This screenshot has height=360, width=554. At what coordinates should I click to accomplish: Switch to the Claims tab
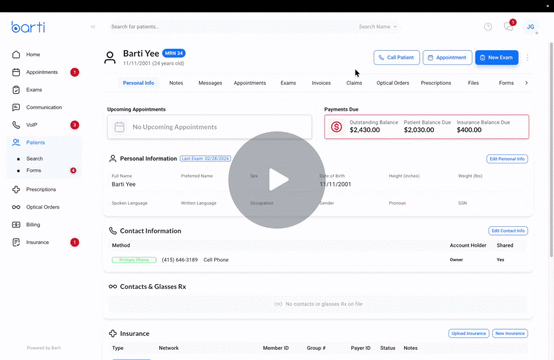click(x=354, y=83)
